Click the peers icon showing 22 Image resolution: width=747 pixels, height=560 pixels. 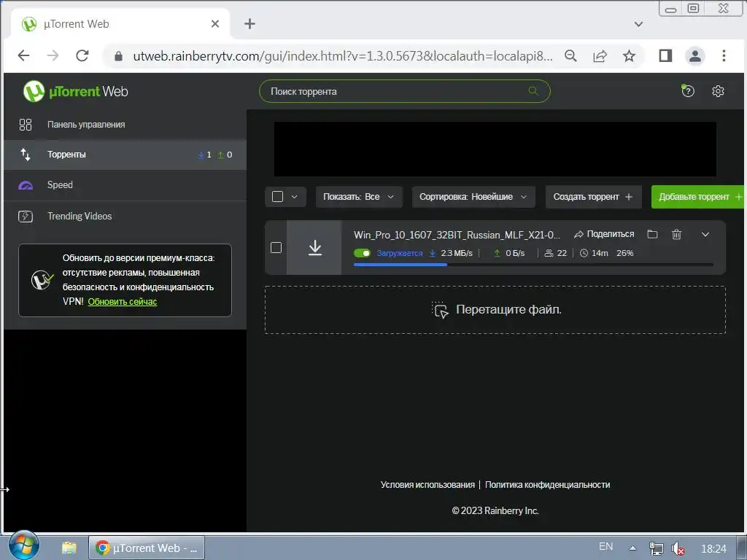tap(549, 253)
